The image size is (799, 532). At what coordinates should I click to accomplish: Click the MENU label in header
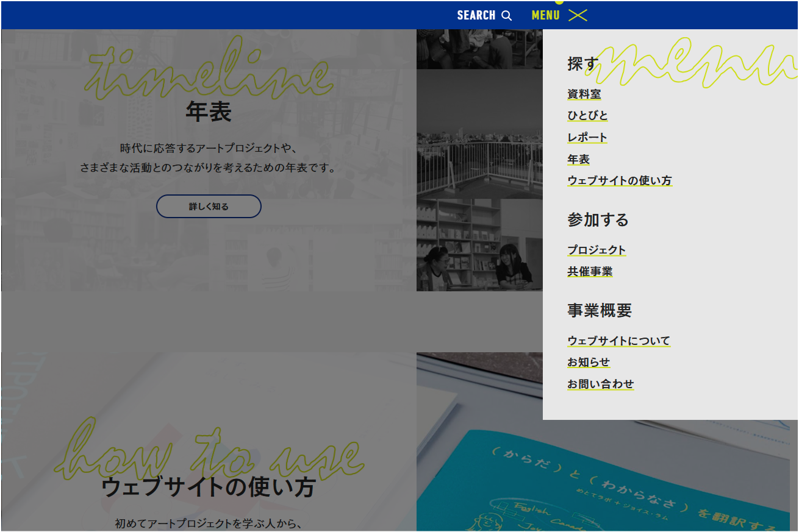[545, 16]
